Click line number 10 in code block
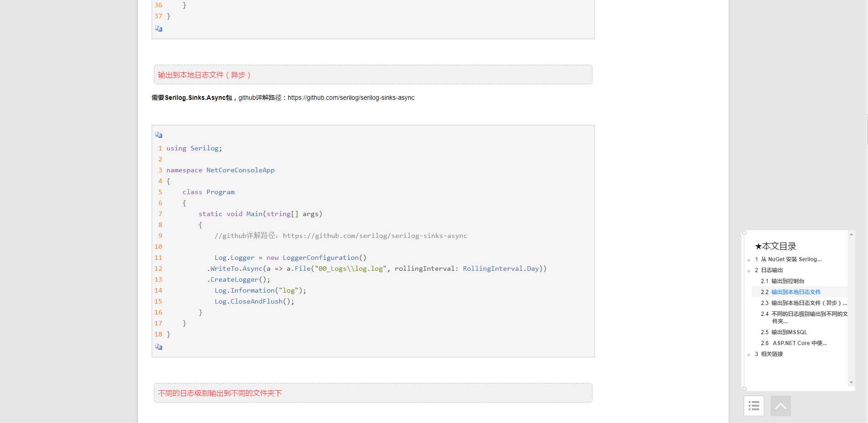Viewport: 868px width, 423px height. (158, 247)
